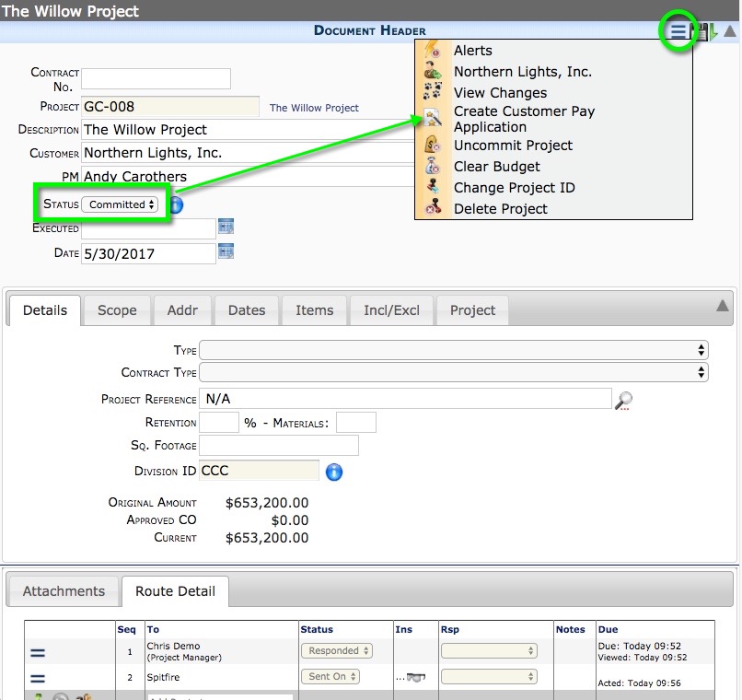Click the Division ID CCC field
Viewport: 742px width, 700px height.
click(259, 471)
